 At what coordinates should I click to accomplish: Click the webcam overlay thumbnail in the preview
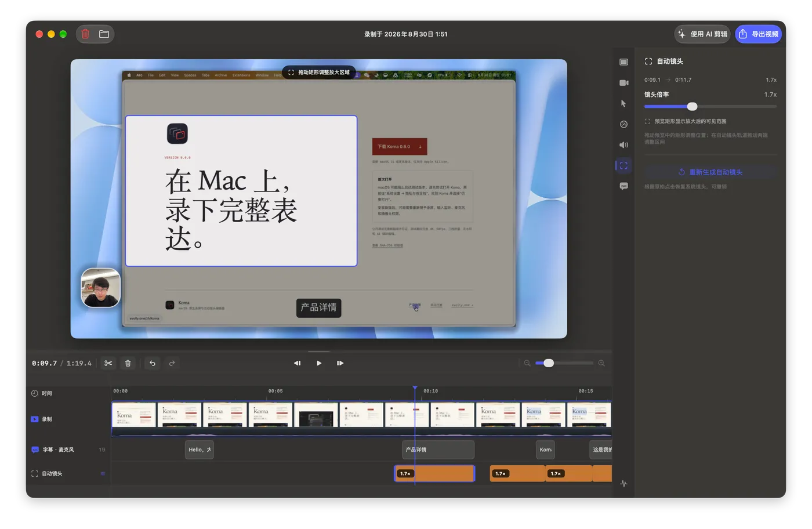(x=101, y=288)
